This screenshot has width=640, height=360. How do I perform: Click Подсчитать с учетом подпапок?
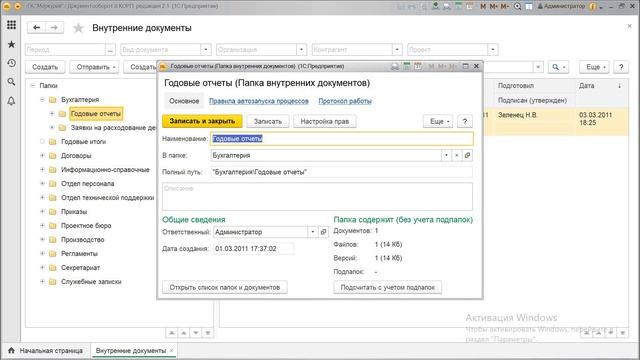387,287
